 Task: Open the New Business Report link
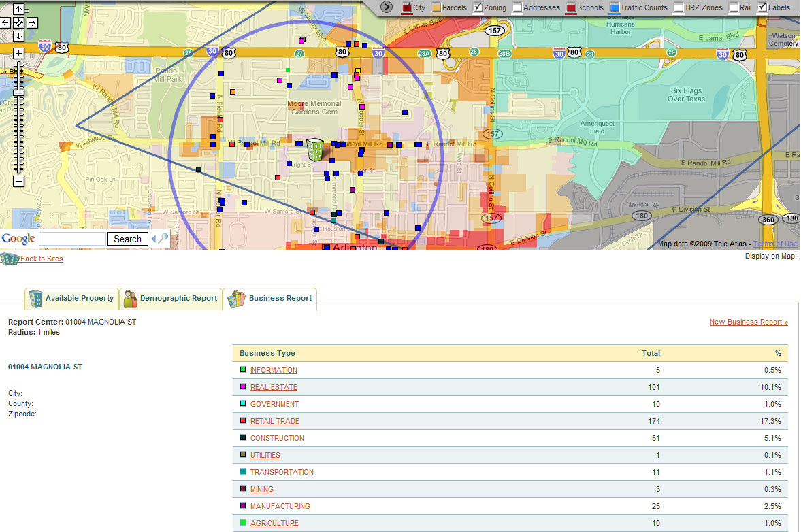point(748,322)
